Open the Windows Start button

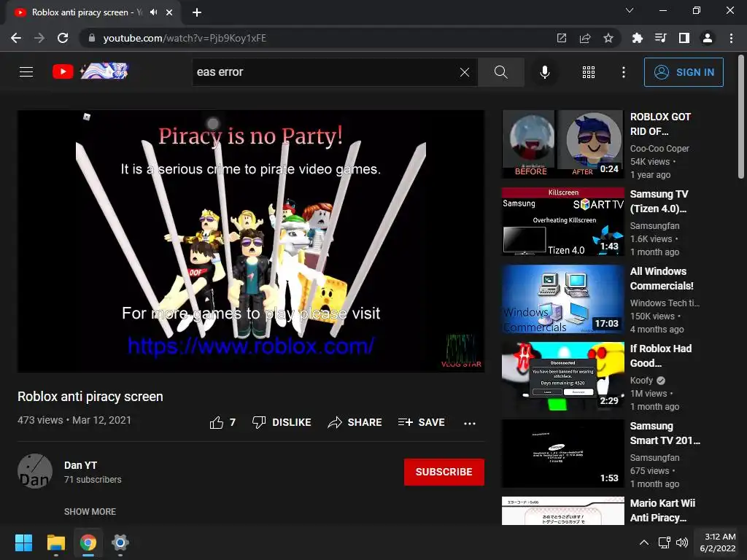point(23,542)
